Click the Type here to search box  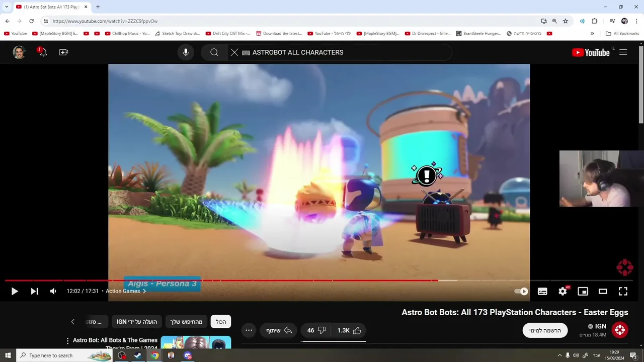(64, 355)
